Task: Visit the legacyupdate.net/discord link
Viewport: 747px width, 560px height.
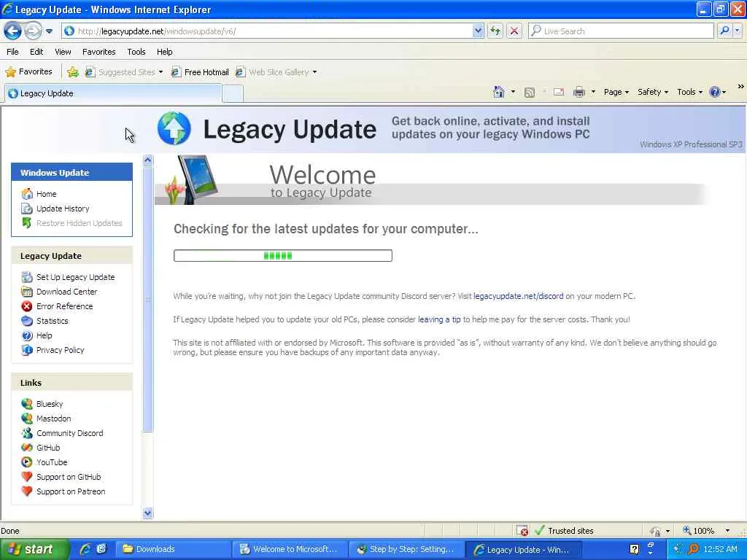Action: coord(519,296)
